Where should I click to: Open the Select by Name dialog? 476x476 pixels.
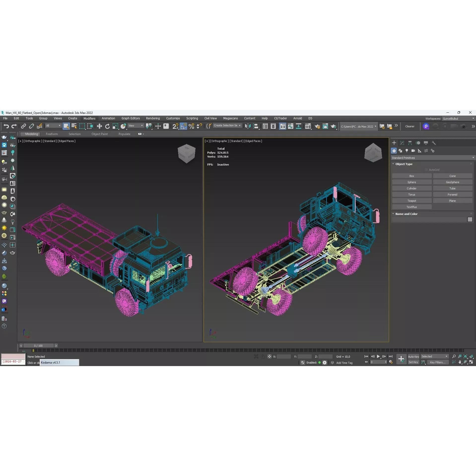[x=74, y=126]
